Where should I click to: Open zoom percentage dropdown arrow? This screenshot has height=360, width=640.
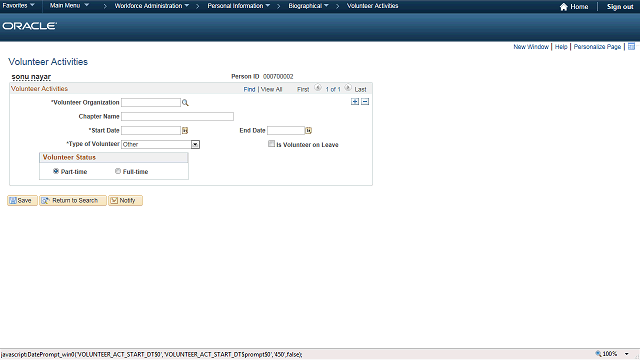tap(627, 354)
